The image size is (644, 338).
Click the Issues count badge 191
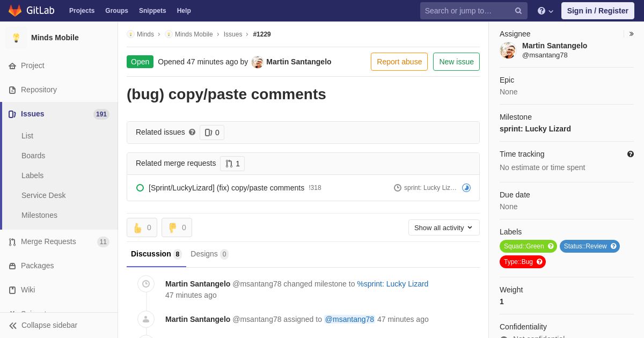pyautogui.click(x=101, y=114)
